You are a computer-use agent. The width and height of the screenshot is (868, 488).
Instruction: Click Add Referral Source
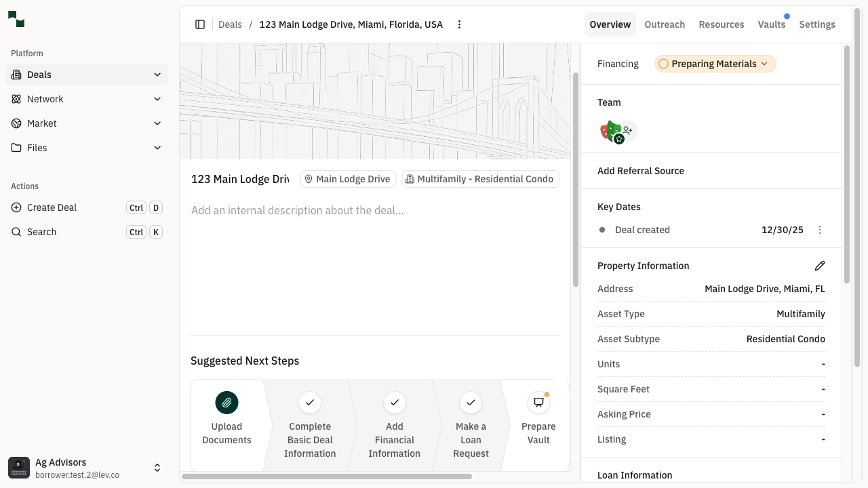641,171
